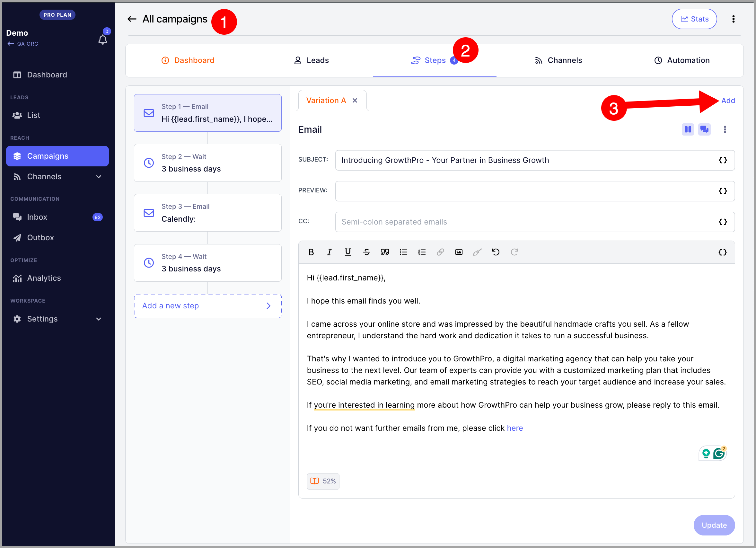Open the Grammarly widget
This screenshot has width=756, height=548.
tap(719, 454)
